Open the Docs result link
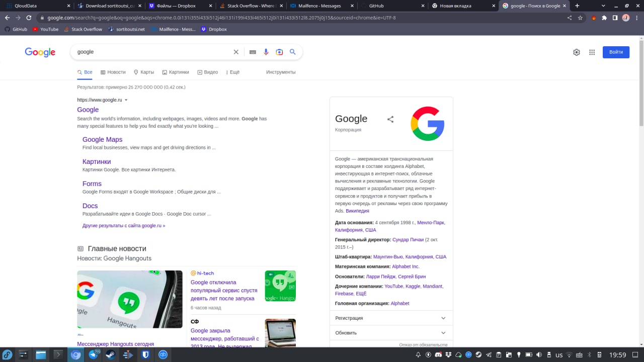The height and width of the screenshot is (362, 644). point(90,206)
